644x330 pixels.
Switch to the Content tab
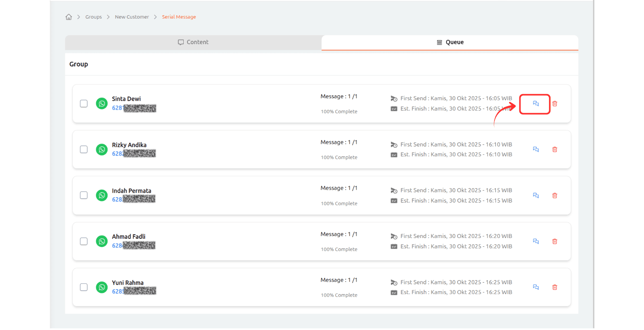click(x=193, y=42)
